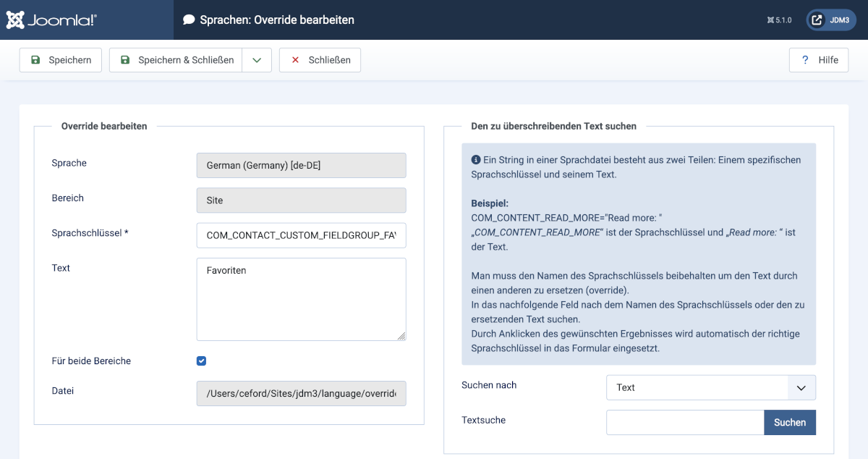The image size is (868, 459).
Task: Click the red X icon next to Schließen
Action: coord(294,60)
